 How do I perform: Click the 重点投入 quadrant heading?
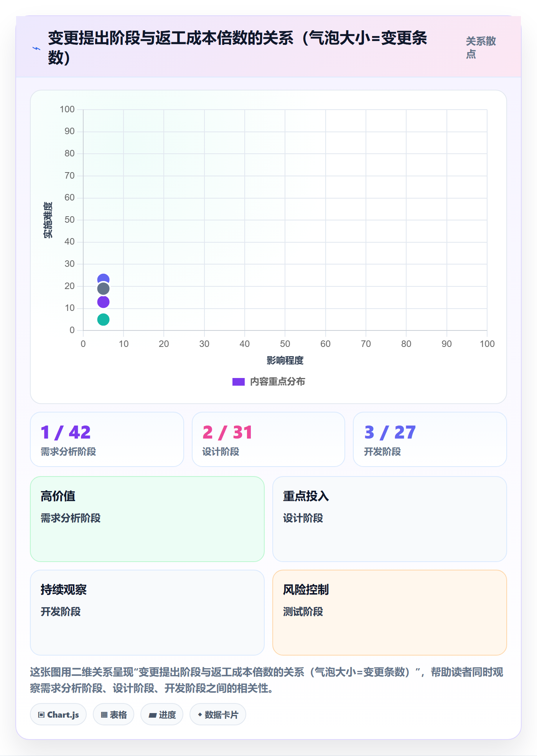coord(306,496)
